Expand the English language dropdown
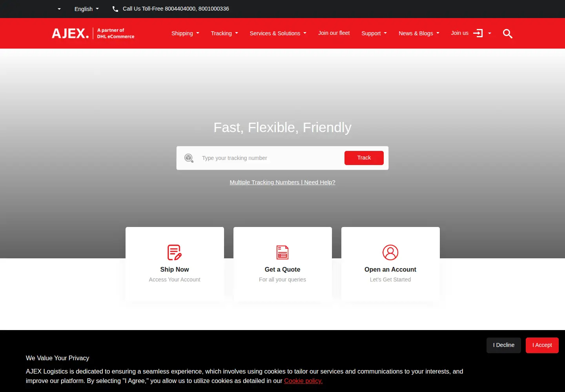Viewport: 565px width, 392px height. pyautogui.click(x=87, y=9)
